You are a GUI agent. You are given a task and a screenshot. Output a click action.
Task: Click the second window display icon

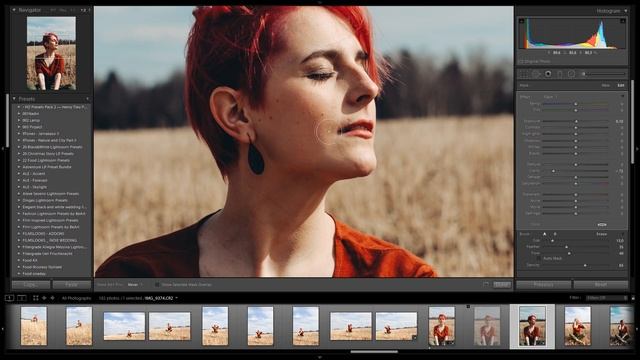[22, 298]
